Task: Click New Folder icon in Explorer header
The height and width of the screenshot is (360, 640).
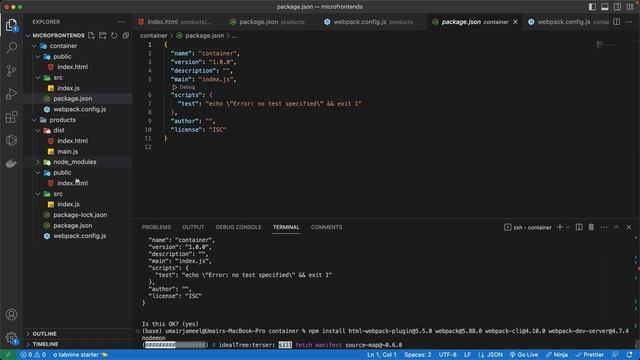Action: [102, 36]
